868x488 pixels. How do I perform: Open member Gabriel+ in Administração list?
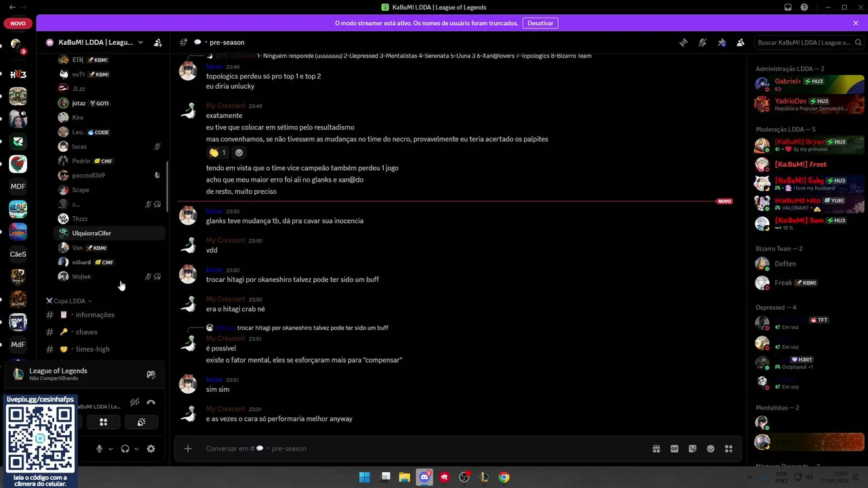click(x=809, y=85)
